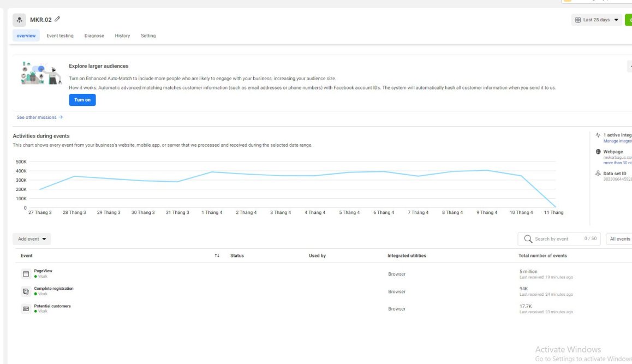Switch to the Event testing tab
The height and width of the screenshot is (364, 632).
pos(60,36)
